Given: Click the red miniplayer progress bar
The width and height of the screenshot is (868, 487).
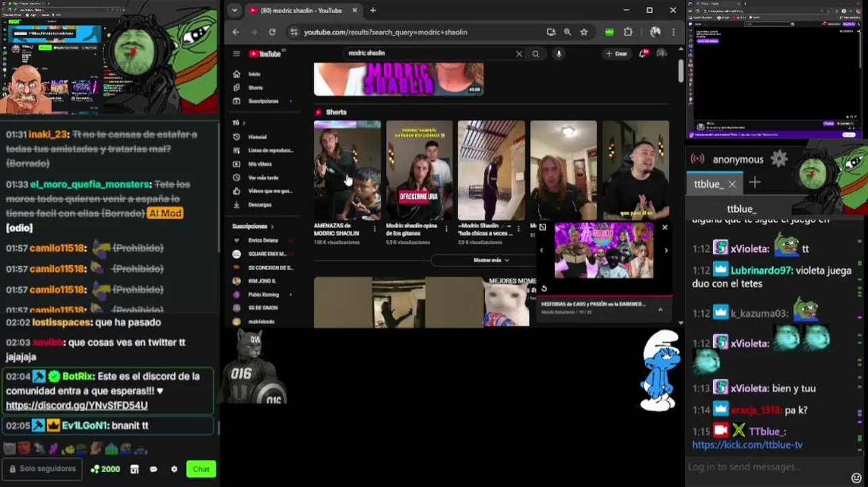Looking at the screenshot, I should [x=604, y=296].
